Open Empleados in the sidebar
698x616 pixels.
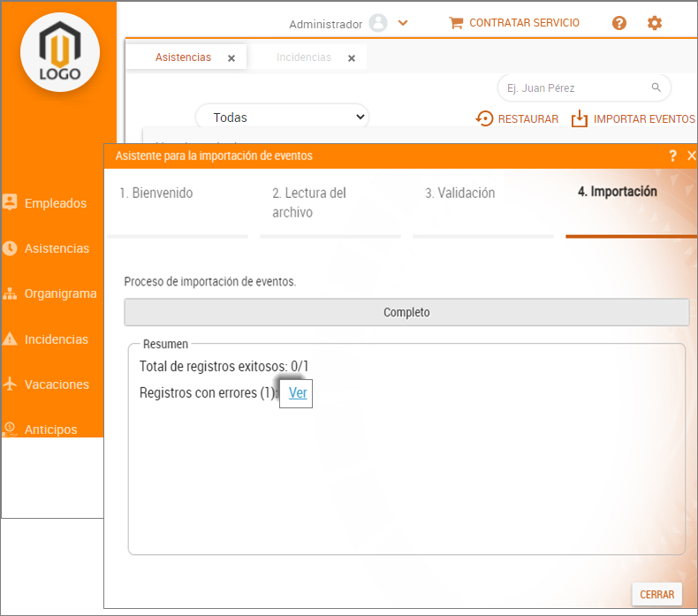[x=55, y=203]
